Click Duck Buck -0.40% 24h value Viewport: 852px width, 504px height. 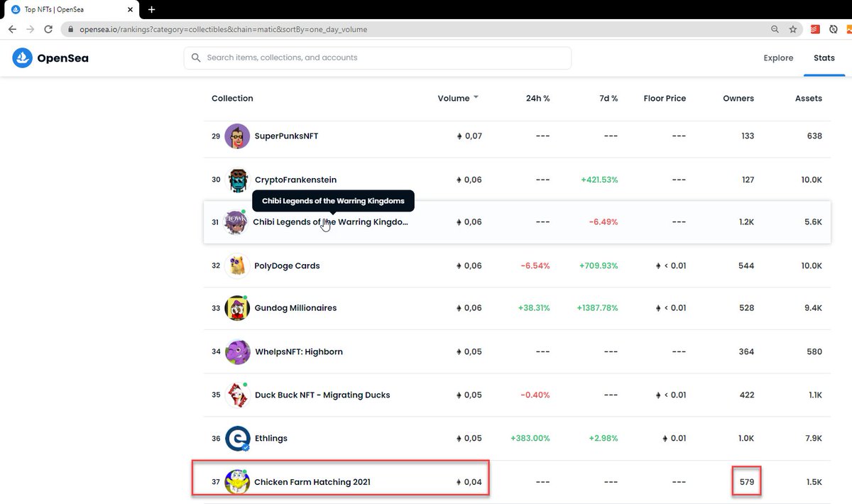point(535,395)
